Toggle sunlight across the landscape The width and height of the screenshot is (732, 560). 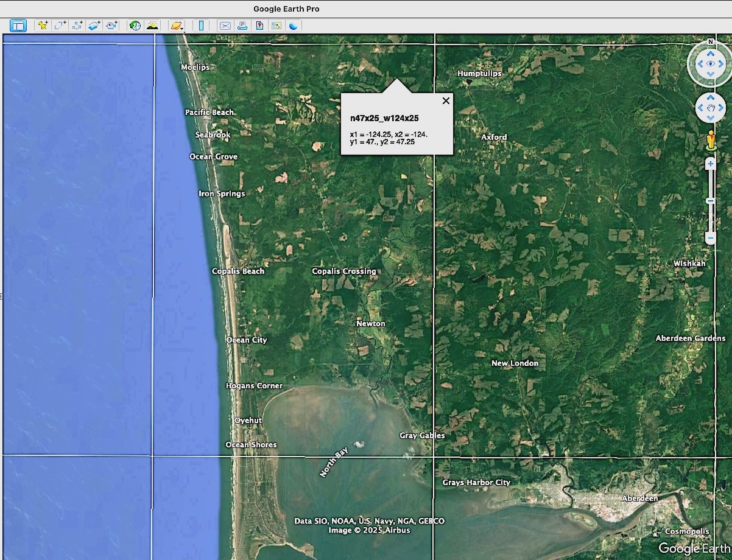(152, 26)
